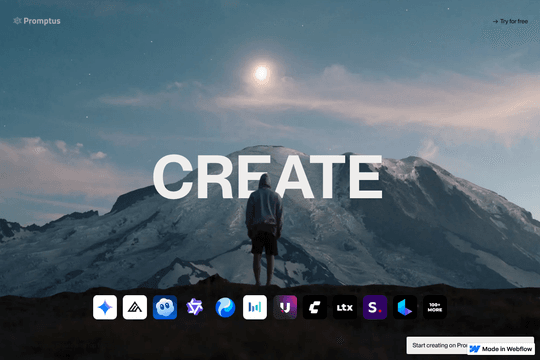Select the magenta U logo icon
Screen dimensions: 540x360
point(285,307)
